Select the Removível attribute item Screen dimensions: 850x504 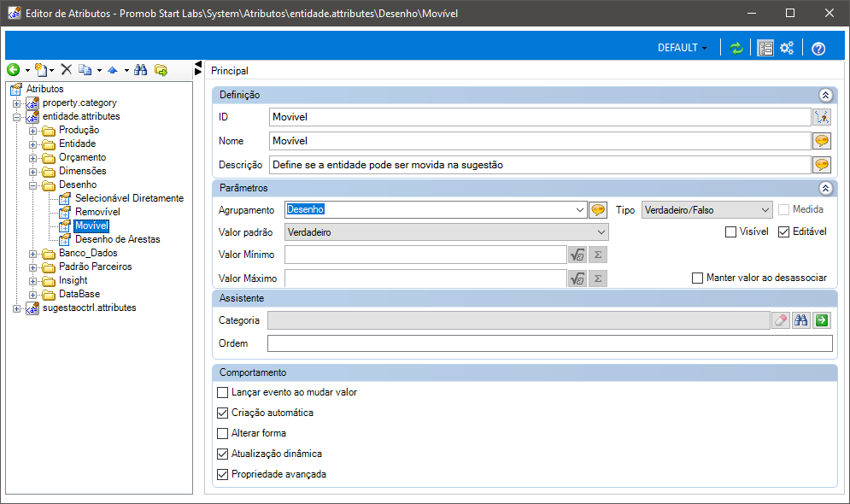pos(97,212)
